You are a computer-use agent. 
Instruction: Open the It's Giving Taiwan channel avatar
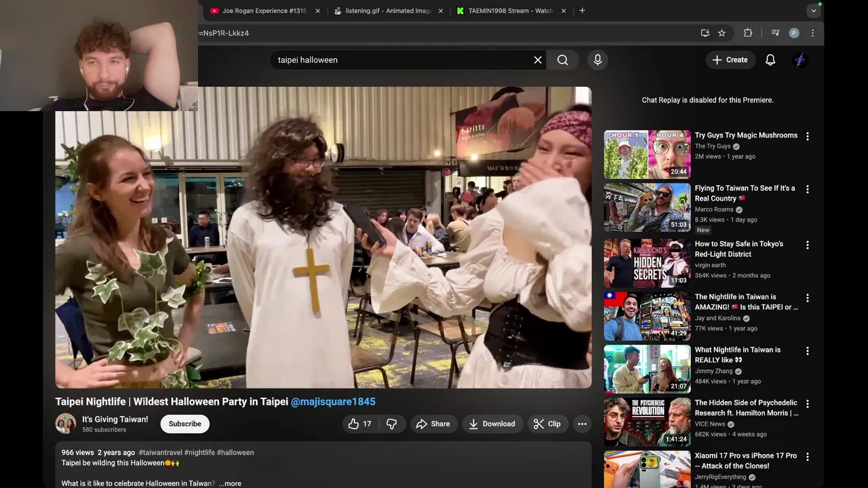pyautogui.click(x=65, y=424)
